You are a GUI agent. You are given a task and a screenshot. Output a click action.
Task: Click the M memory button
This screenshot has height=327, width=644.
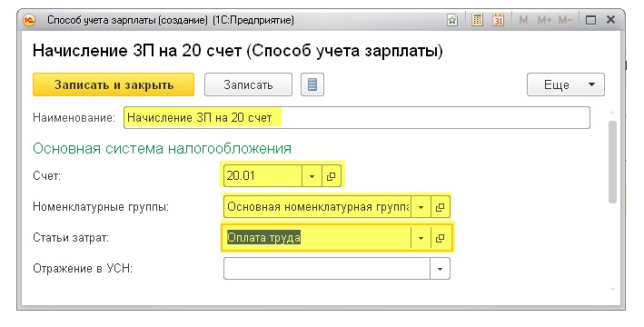[523, 20]
